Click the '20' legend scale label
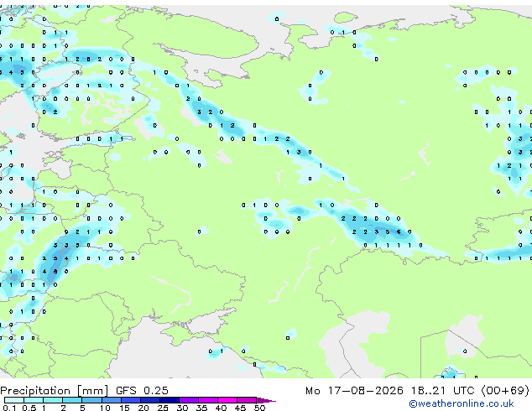 (143, 408)
